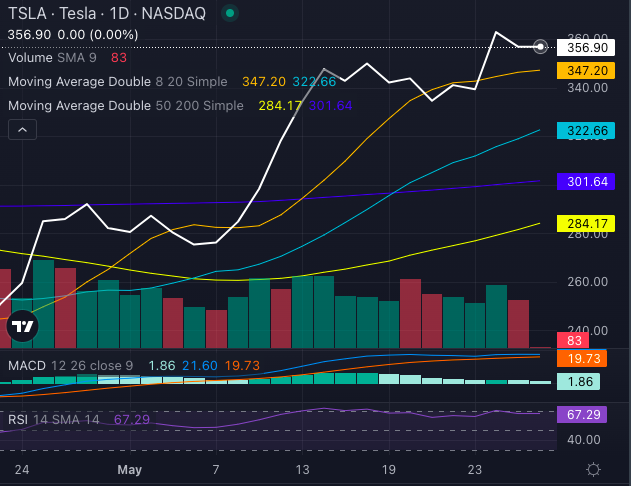Click the 1.86 MACD histogram axis label
Image resolution: width=631 pixels, height=486 pixels.
point(578,381)
